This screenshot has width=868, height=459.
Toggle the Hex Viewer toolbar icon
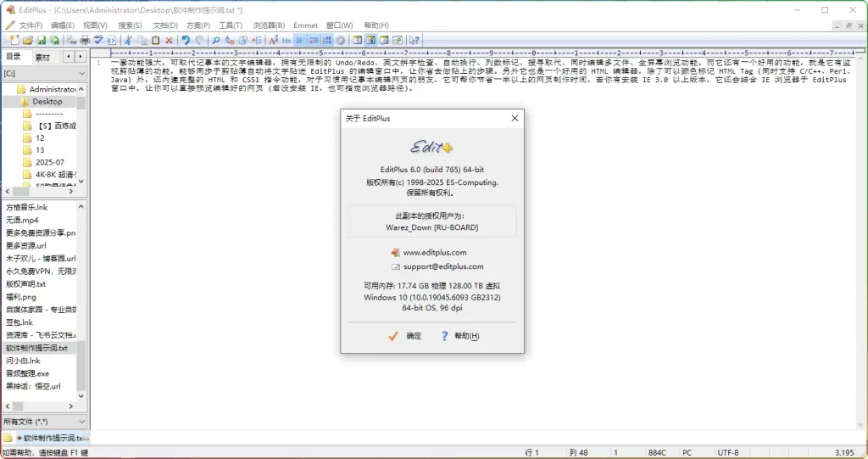point(287,40)
